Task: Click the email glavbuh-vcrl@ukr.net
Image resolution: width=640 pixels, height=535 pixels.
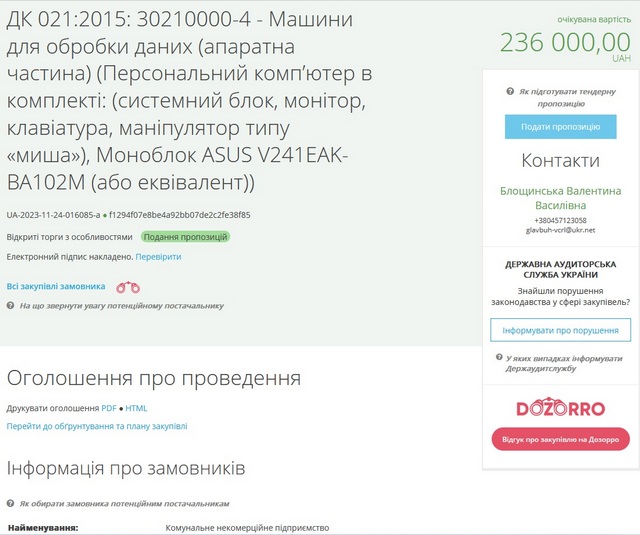Action: point(560,230)
